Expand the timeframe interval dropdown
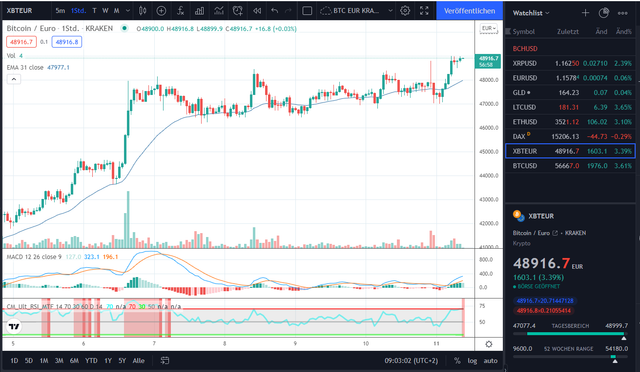Screen dimensions: 640x372 pyautogui.click(x=128, y=11)
